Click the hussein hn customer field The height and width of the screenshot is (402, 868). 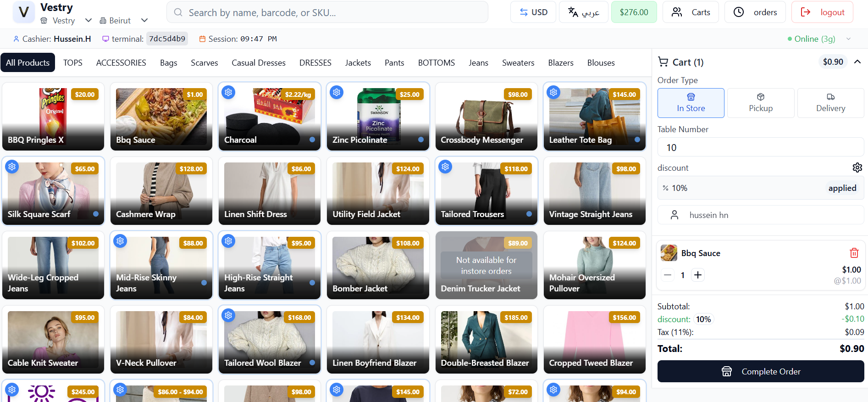(x=761, y=215)
